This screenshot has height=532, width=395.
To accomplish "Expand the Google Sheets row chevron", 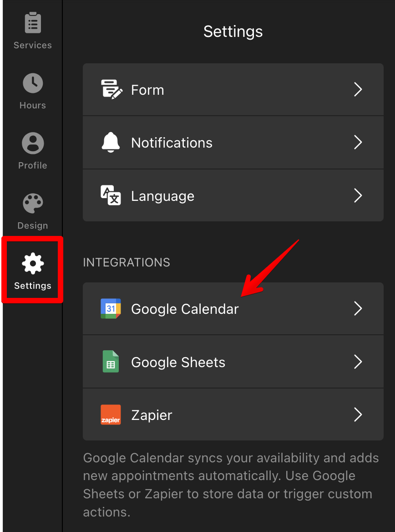I will coord(358,362).
